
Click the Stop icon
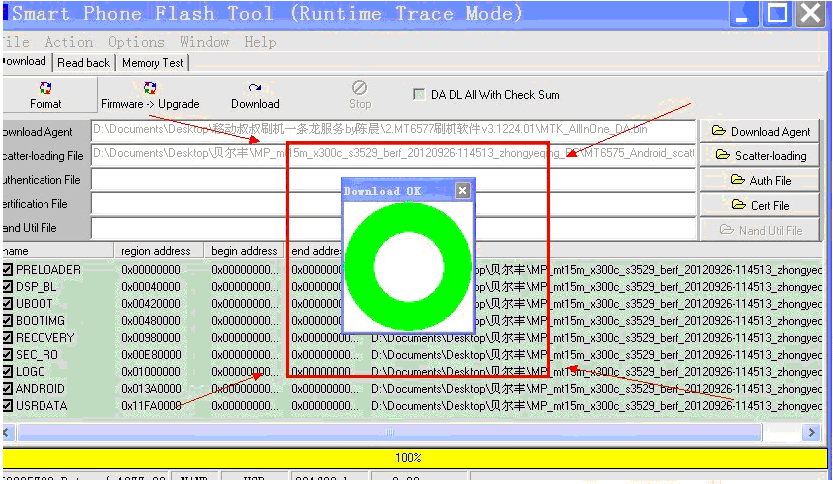point(360,88)
